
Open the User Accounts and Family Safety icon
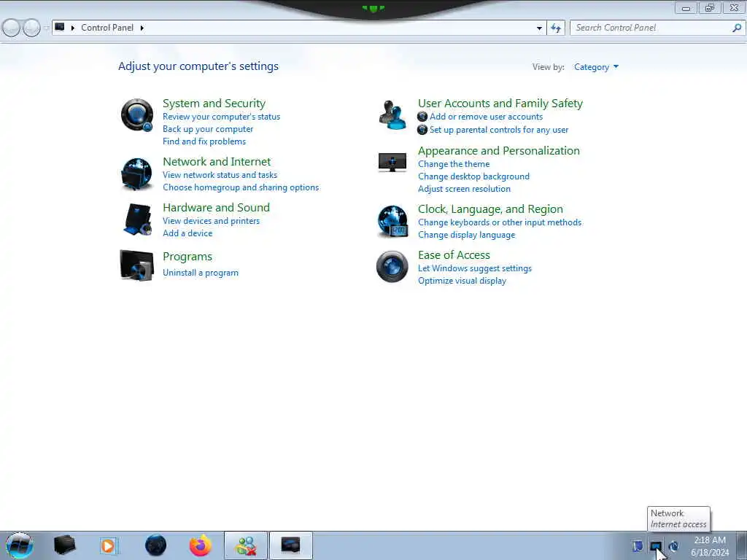[x=392, y=115]
